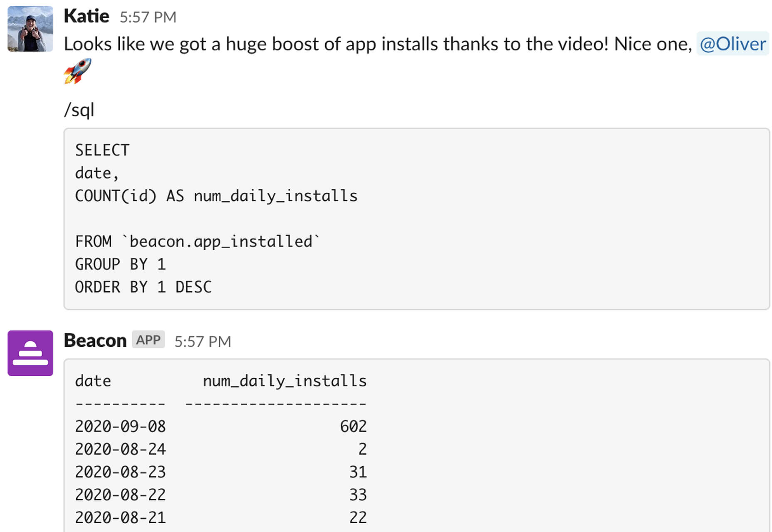The height and width of the screenshot is (532, 772).
Task: Click the num_daily_installs column header
Action: coord(285,381)
